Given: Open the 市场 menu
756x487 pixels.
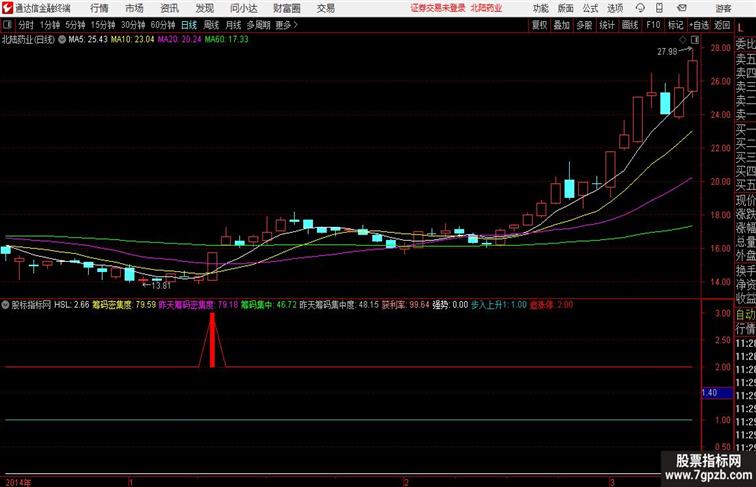Looking at the screenshot, I should [x=134, y=8].
